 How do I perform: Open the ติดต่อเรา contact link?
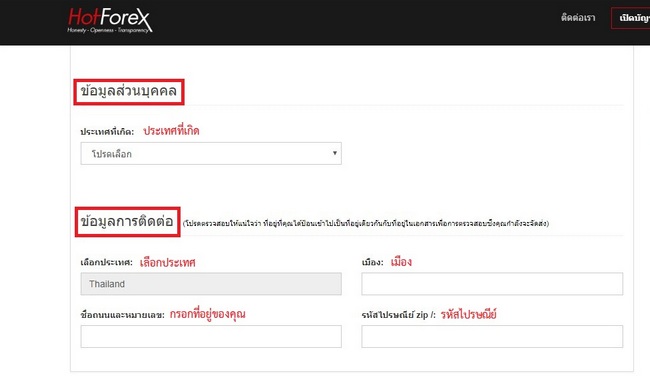click(578, 18)
